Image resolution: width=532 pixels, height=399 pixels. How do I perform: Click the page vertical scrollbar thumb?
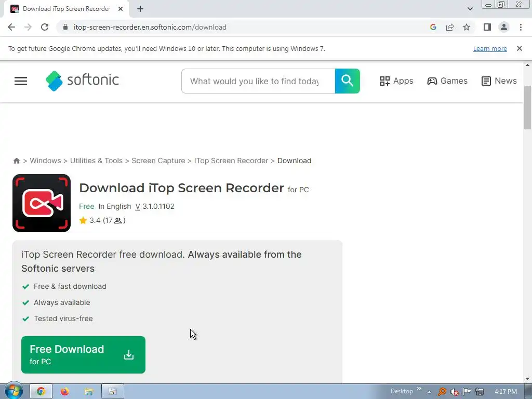click(527, 108)
